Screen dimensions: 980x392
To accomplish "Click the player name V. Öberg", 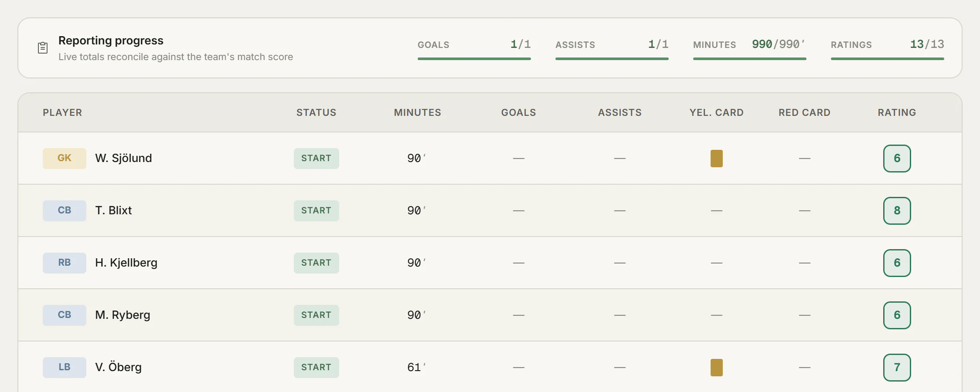I will coord(119,367).
